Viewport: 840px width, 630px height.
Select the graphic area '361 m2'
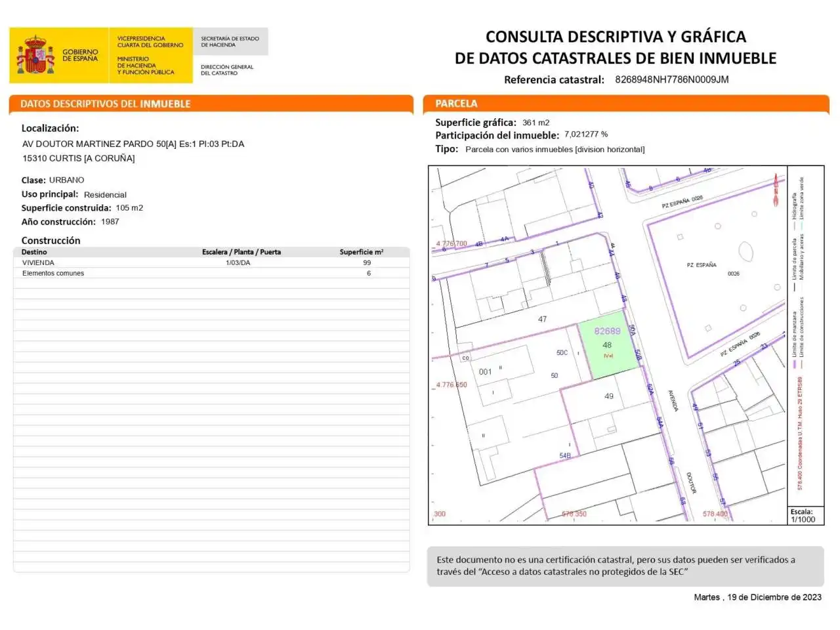[536, 123]
